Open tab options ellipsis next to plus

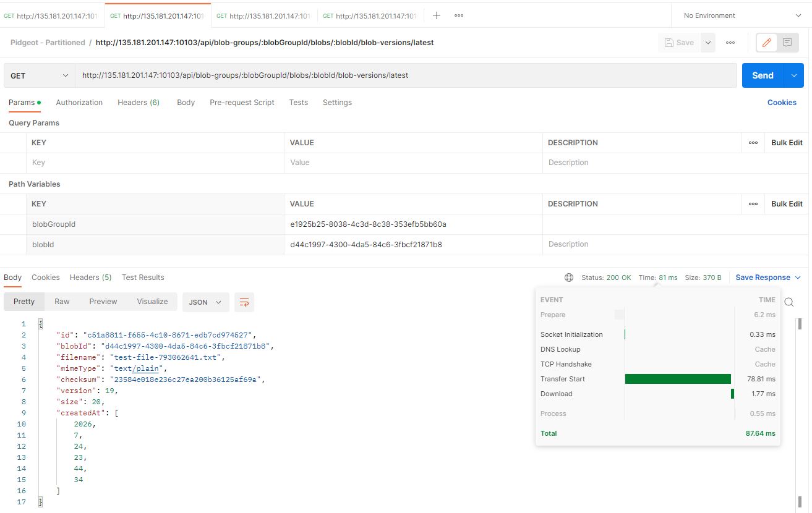tap(459, 15)
